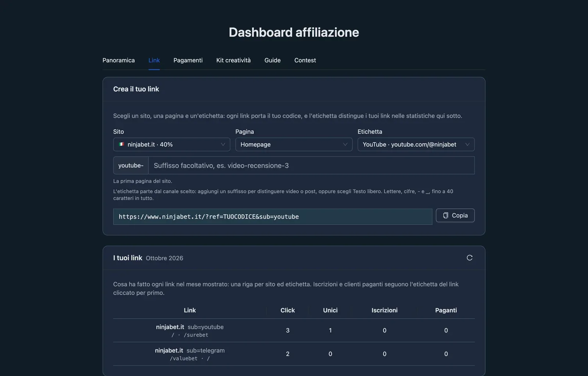
Task: Click the Unici column header
Action: pos(330,310)
